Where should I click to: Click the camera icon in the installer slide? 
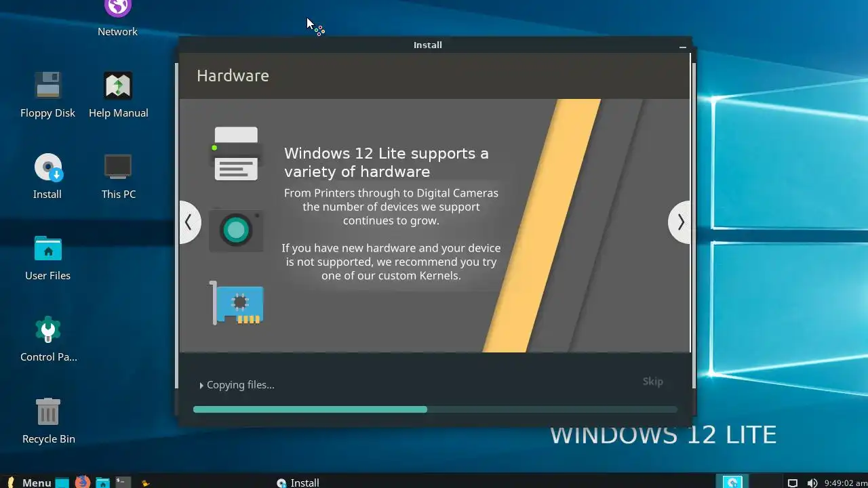click(236, 230)
